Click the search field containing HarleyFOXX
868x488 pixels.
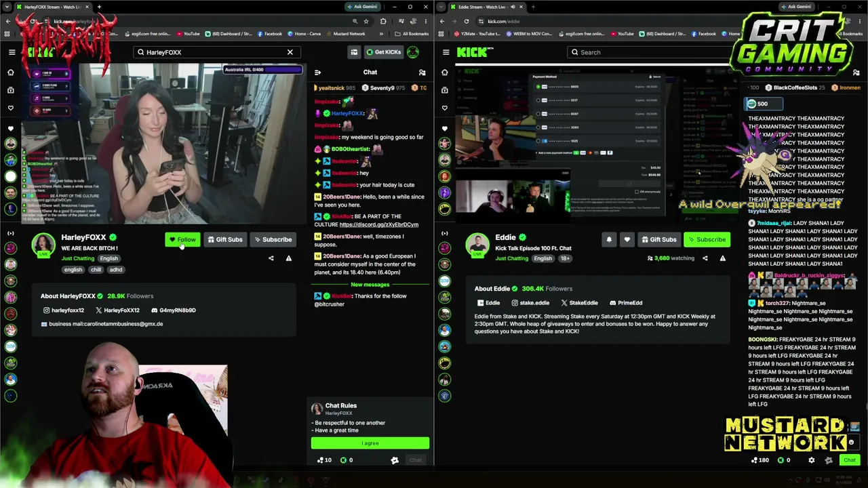[x=216, y=52]
